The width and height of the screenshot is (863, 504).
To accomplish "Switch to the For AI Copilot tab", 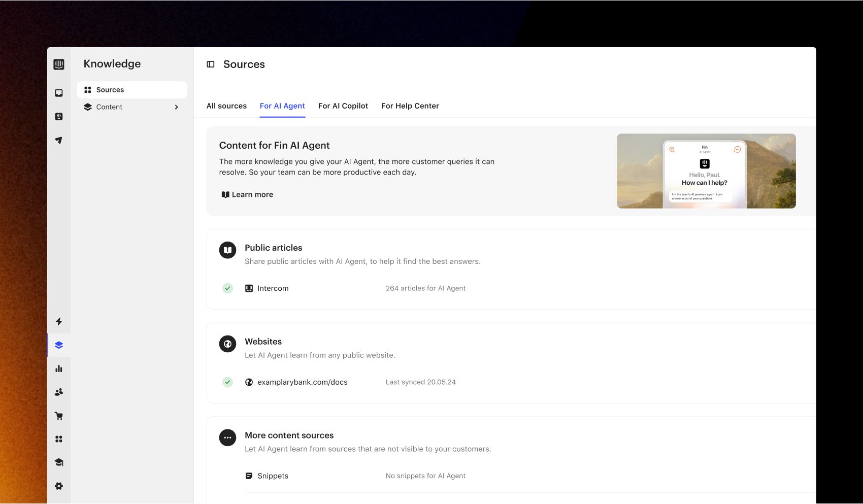I will pyautogui.click(x=343, y=106).
